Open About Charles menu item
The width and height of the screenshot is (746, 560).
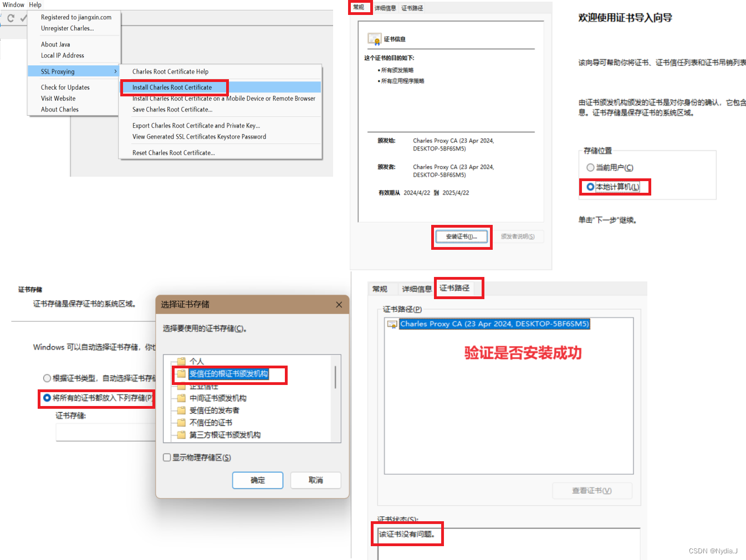coord(59,110)
